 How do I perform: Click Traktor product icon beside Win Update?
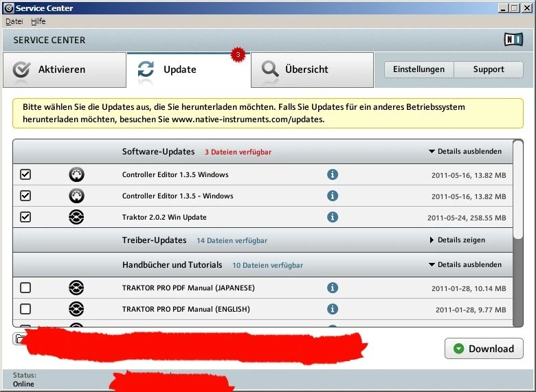click(x=76, y=218)
